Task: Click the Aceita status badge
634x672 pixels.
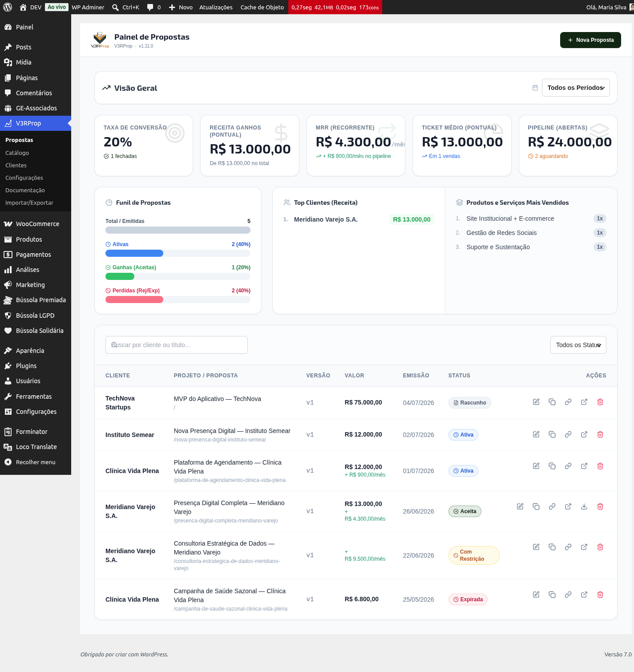Action: [x=464, y=511]
